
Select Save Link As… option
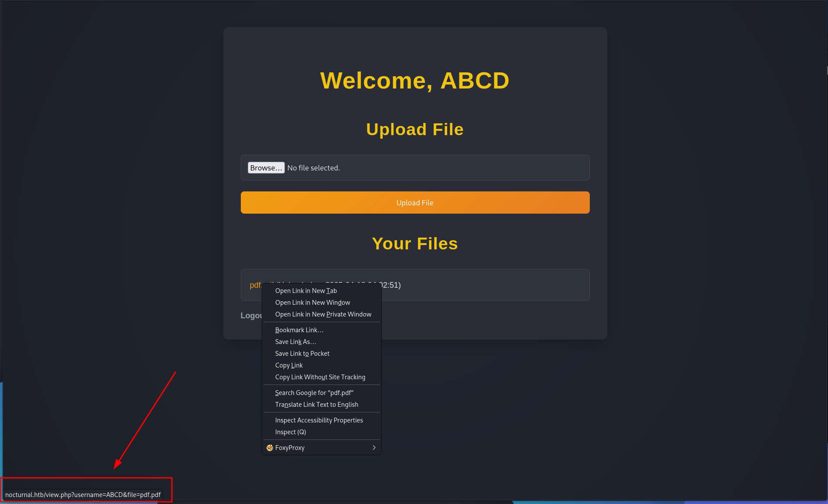click(295, 342)
